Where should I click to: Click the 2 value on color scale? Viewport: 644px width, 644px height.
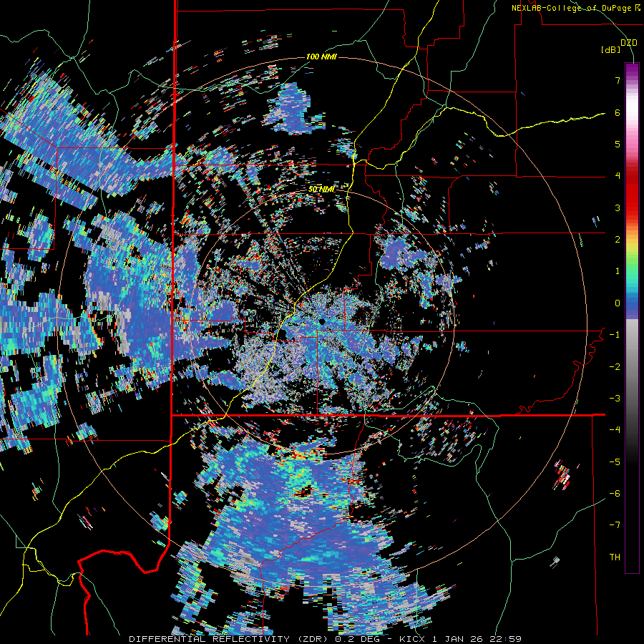pyautogui.click(x=618, y=240)
